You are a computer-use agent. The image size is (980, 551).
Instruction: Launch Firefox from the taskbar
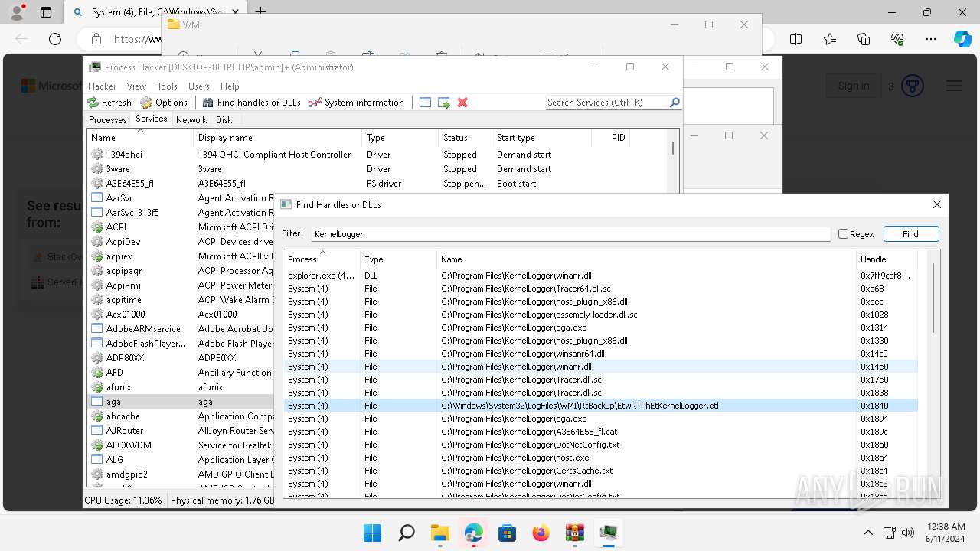tap(541, 533)
